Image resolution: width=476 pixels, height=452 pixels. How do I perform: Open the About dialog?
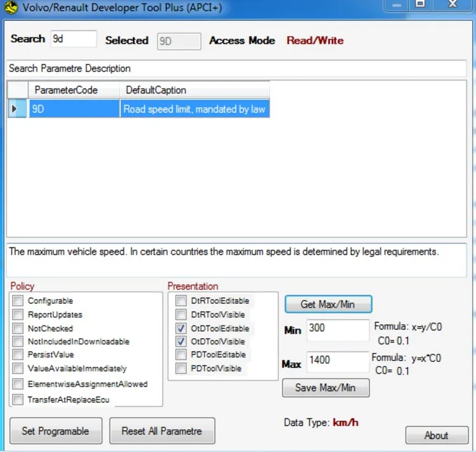point(437,435)
